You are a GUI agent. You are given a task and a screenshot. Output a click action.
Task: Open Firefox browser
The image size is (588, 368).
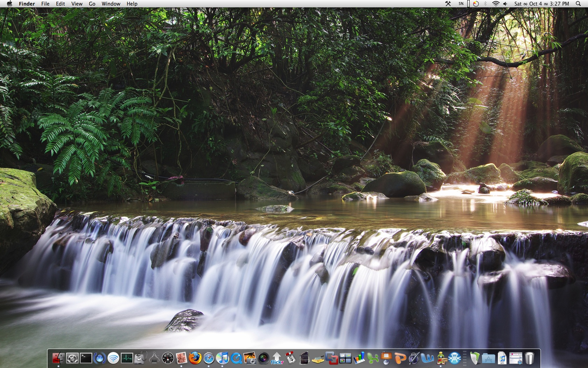195,358
